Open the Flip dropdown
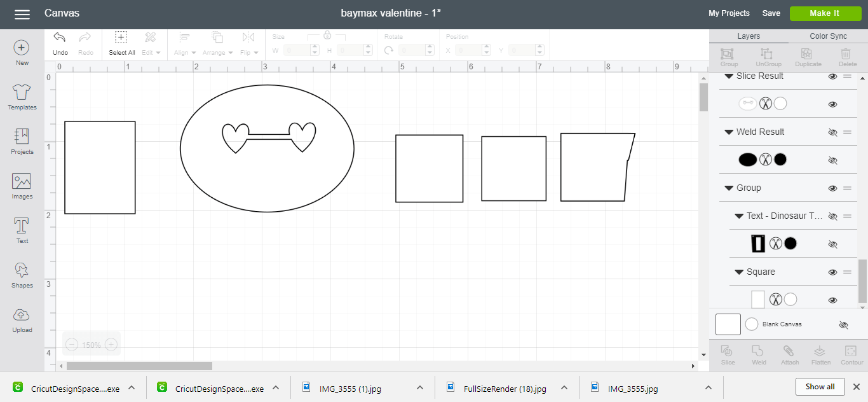Screen dimensions: 868x402 pos(248,44)
